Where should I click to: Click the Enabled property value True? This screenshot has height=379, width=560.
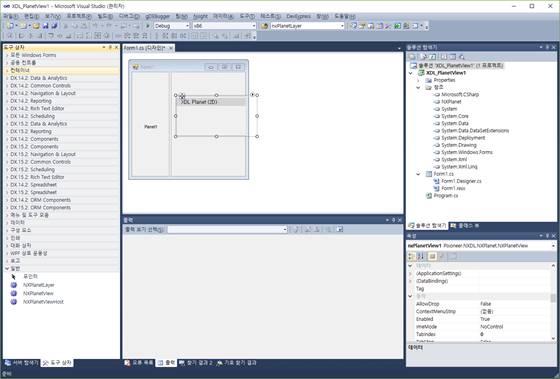click(x=485, y=319)
